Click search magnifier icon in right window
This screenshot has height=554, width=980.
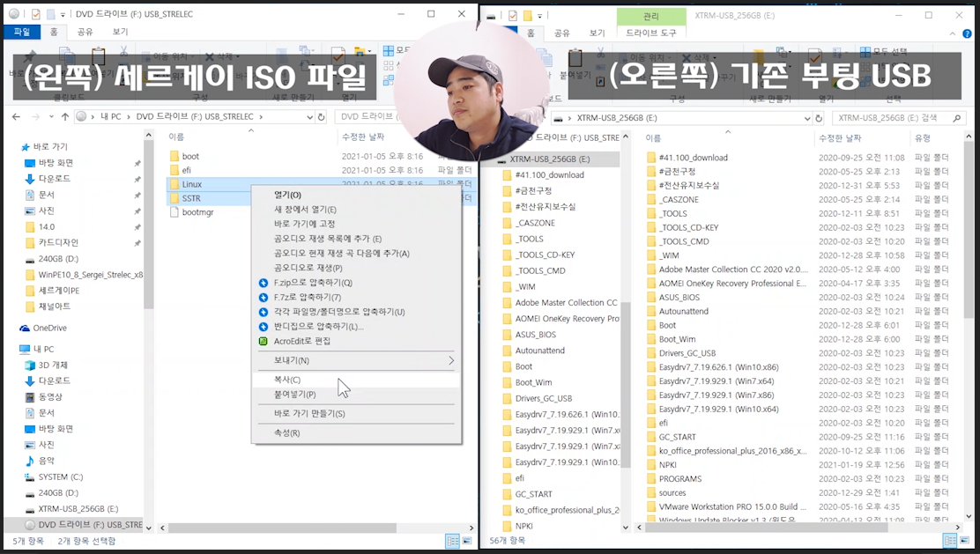[957, 118]
